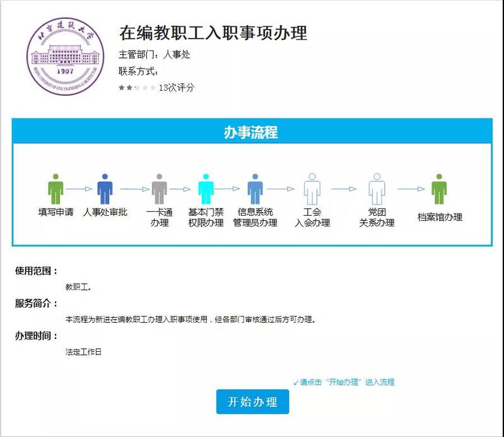This screenshot has width=504, height=437.
Task: Click the 办事流程 header bar
Action: [252, 132]
